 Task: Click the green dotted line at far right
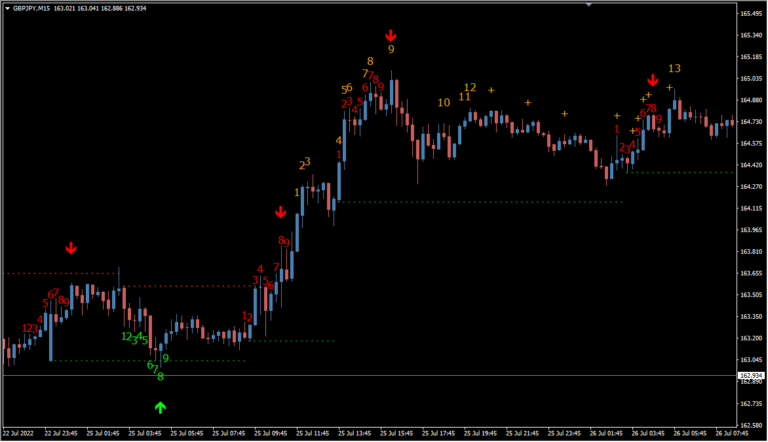pyautogui.click(x=690, y=172)
